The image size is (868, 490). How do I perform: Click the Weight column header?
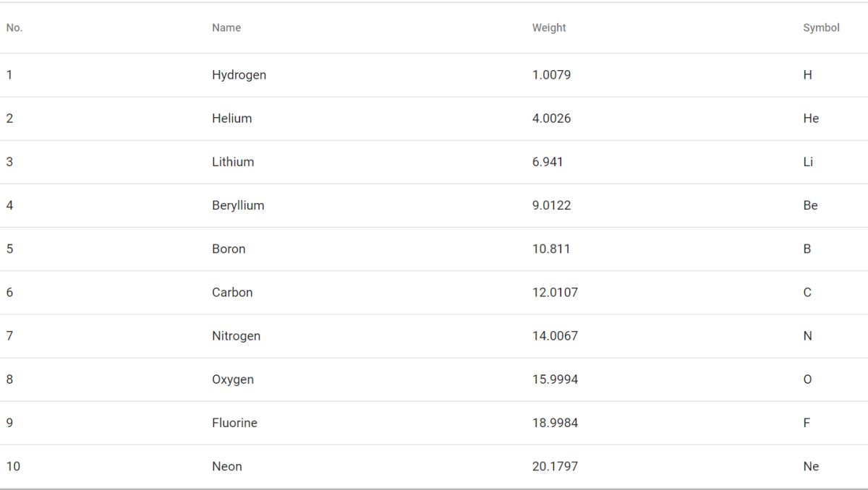(549, 28)
